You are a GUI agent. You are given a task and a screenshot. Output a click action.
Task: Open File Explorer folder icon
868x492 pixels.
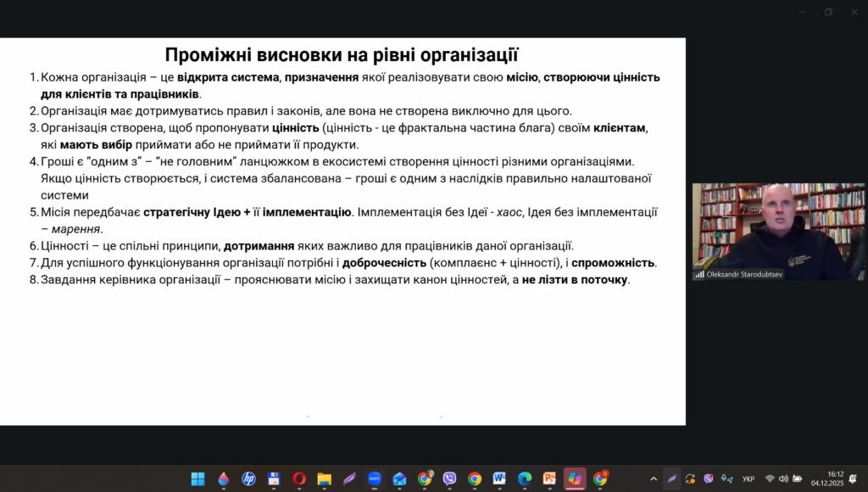point(324,478)
